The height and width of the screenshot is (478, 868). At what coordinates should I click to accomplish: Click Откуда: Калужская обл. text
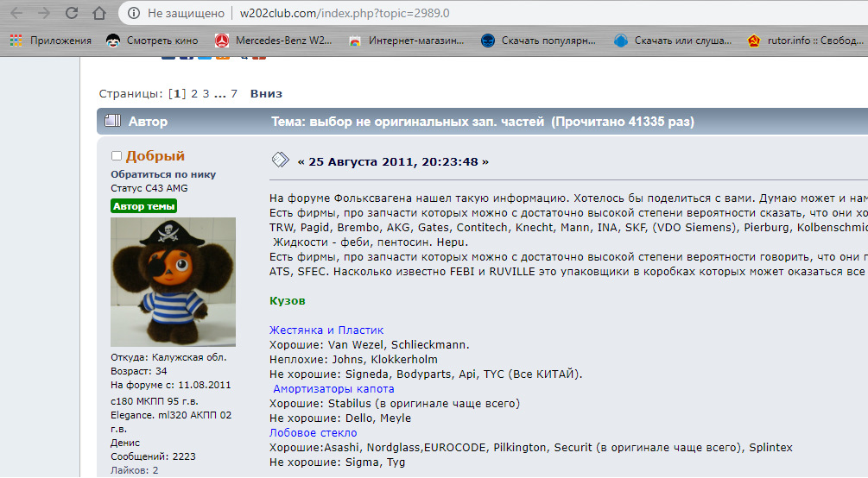168,357
